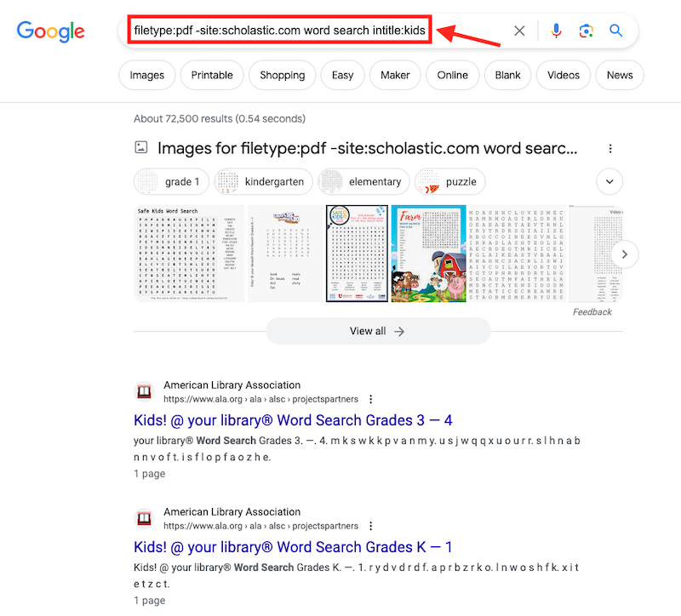
Task: Open the images section icon beside the heading
Action: [141, 147]
